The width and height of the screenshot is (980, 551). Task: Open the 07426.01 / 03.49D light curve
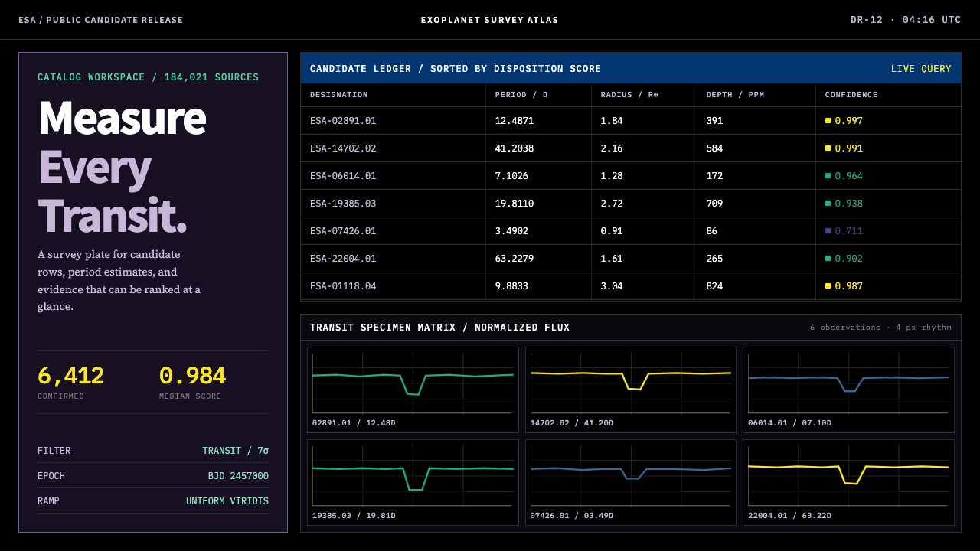point(631,482)
